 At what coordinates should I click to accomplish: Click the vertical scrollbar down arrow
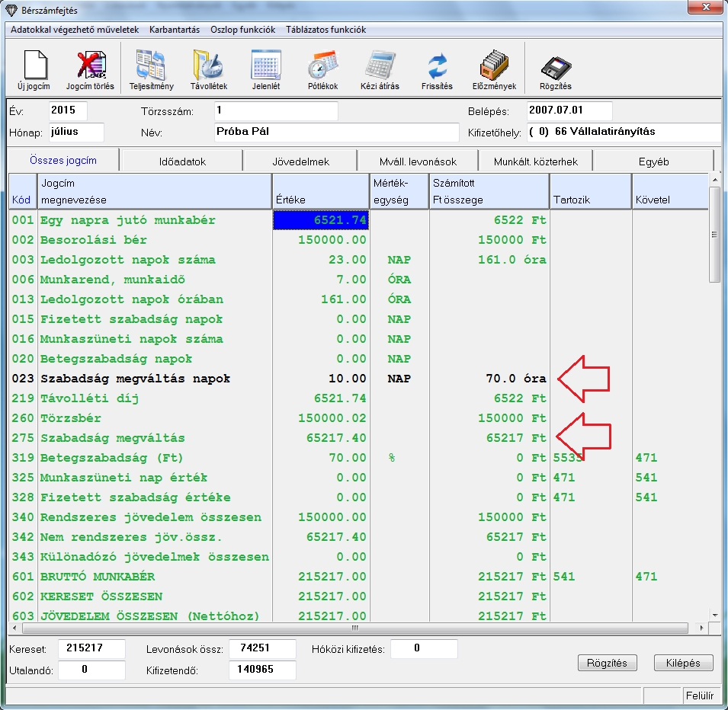[x=714, y=615]
